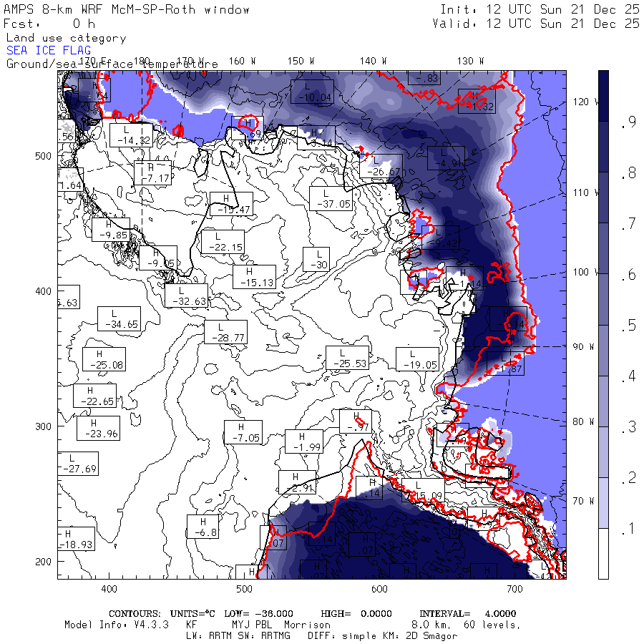
Task: Click the '100 W' longitude label
Action: click(x=586, y=272)
